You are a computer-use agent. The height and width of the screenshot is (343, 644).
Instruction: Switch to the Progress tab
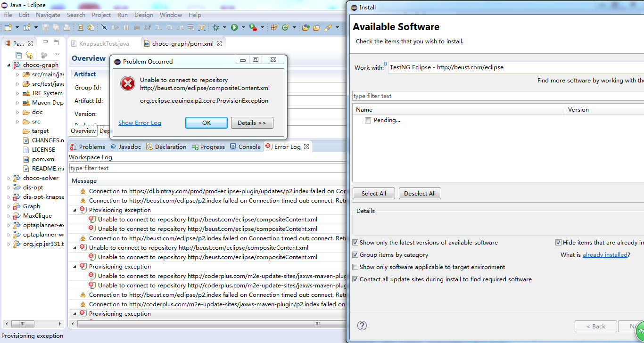(x=208, y=147)
